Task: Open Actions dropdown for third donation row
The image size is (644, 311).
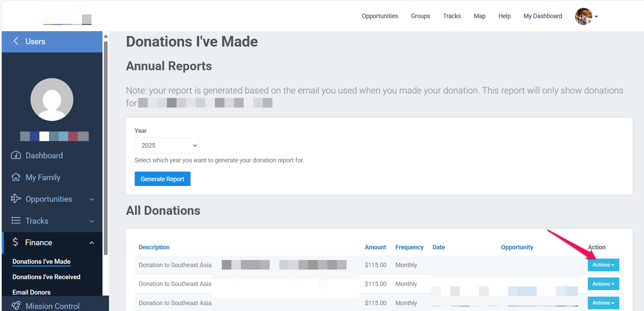Action: click(603, 303)
